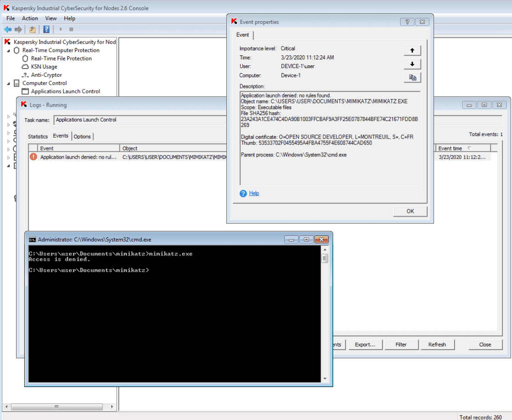The height and width of the screenshot is (420, 512).
Task: Collapse the Real-Time Computer Protection node
Action: (x=8, y=51)
